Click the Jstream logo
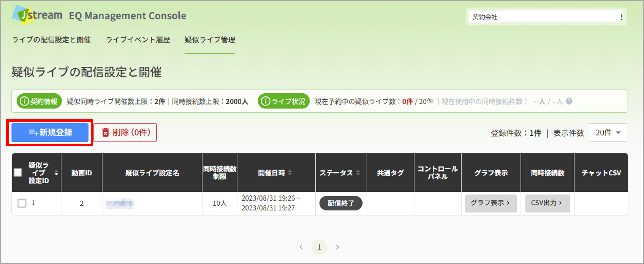644x264 pixels. coord(37,15)
